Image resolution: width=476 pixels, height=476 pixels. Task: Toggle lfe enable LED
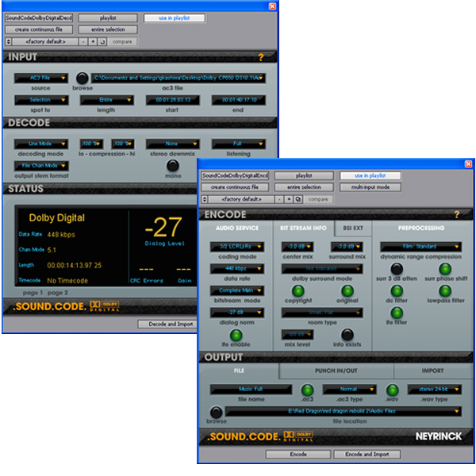point(236,335)
